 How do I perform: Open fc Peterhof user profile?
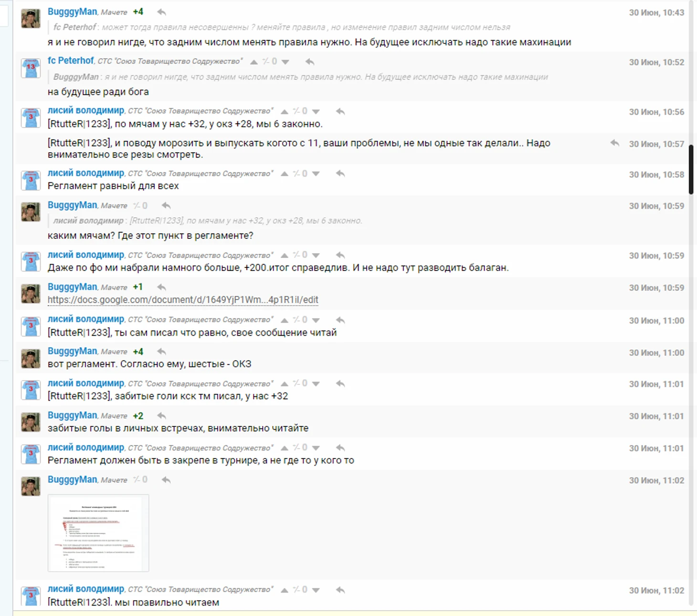pyautogui.click(x=71, y=61)
